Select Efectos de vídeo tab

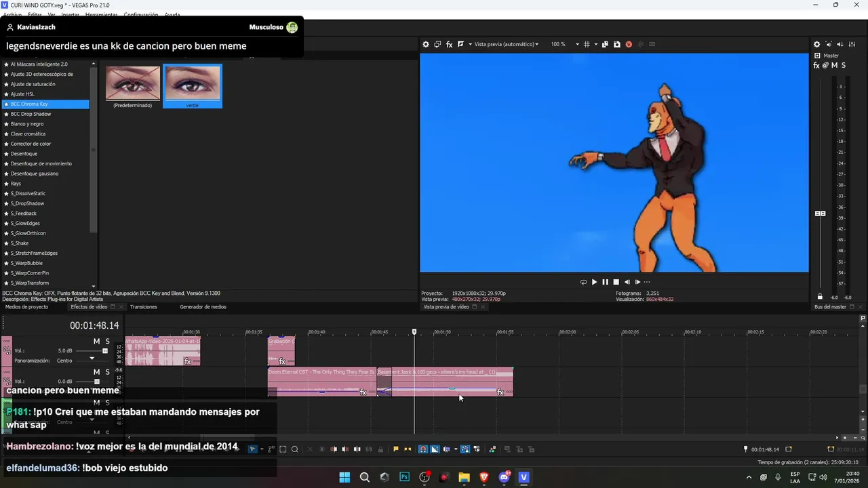point(89,307)
